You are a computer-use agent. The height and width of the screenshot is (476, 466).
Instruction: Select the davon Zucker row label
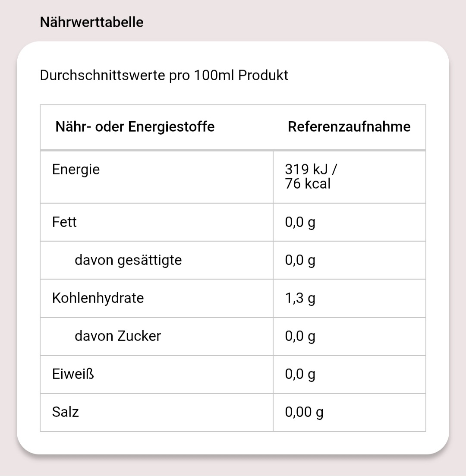point(118,336)
